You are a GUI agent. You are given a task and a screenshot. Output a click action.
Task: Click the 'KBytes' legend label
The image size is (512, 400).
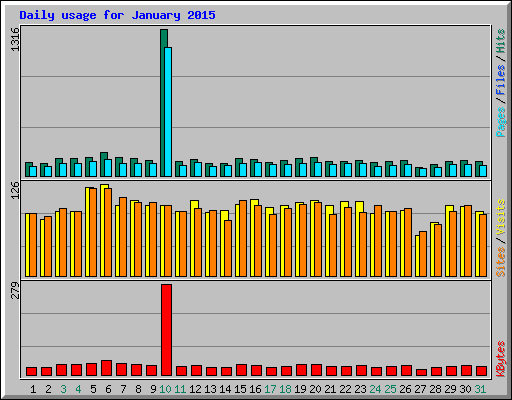[x=500, y=359]
